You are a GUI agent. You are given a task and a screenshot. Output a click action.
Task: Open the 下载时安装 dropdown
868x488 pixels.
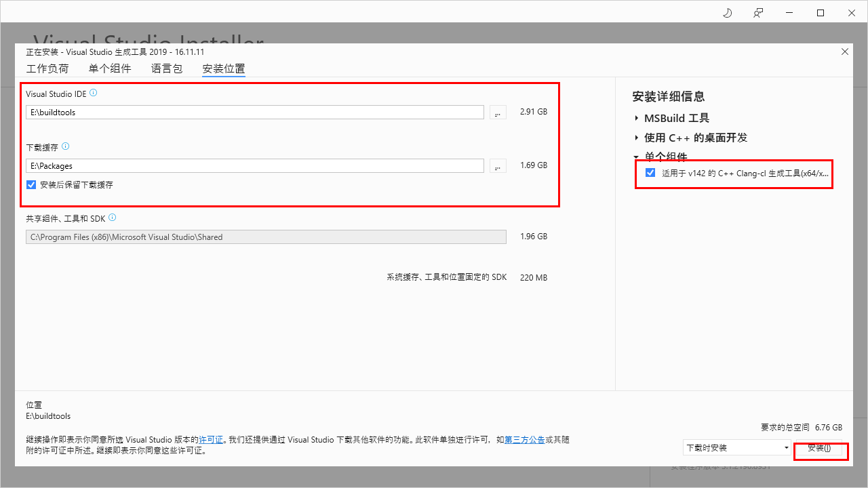coord(737,447)
